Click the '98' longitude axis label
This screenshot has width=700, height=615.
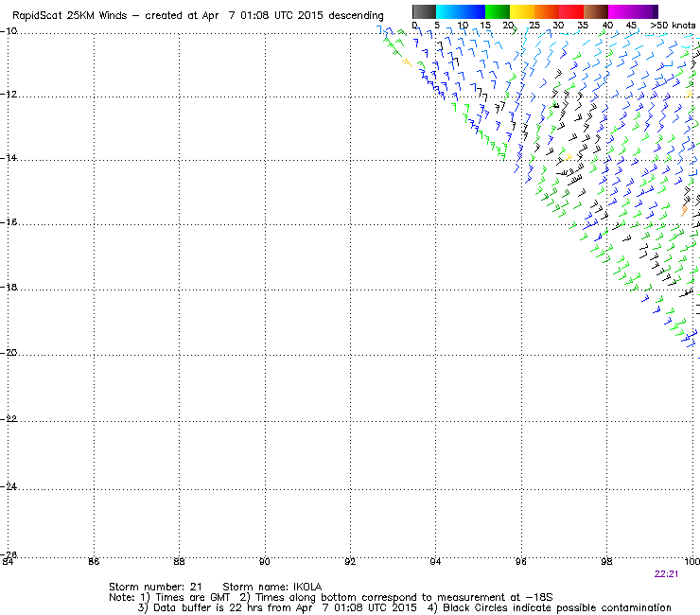click(606, 561)
